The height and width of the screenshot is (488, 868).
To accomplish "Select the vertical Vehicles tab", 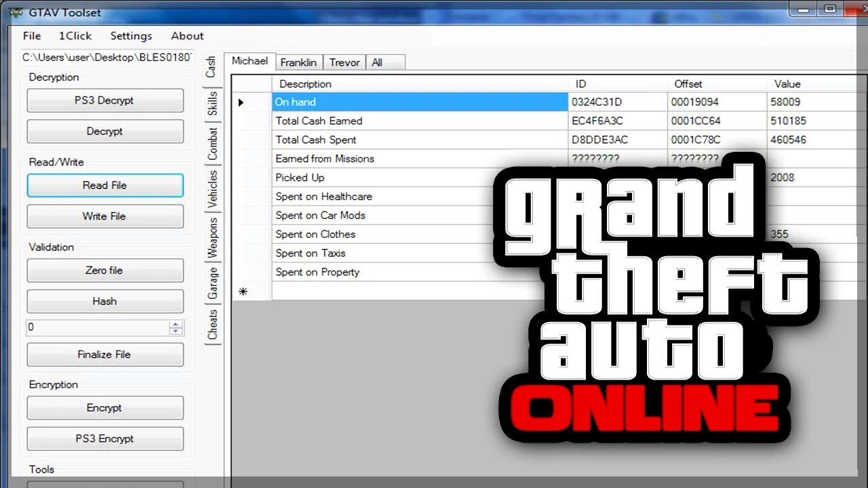I will coord(212,189).
